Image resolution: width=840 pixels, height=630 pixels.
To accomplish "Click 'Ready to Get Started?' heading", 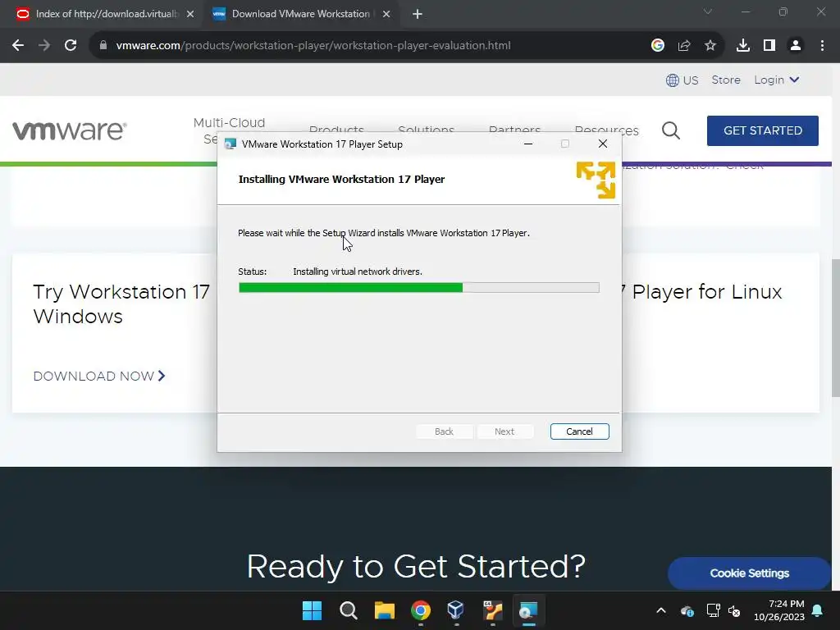I will 416,566.
